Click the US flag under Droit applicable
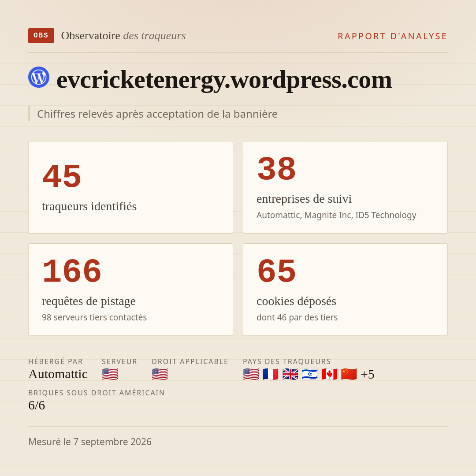The height and width of the screenshot is (476, 476). [x=160, y=374]
